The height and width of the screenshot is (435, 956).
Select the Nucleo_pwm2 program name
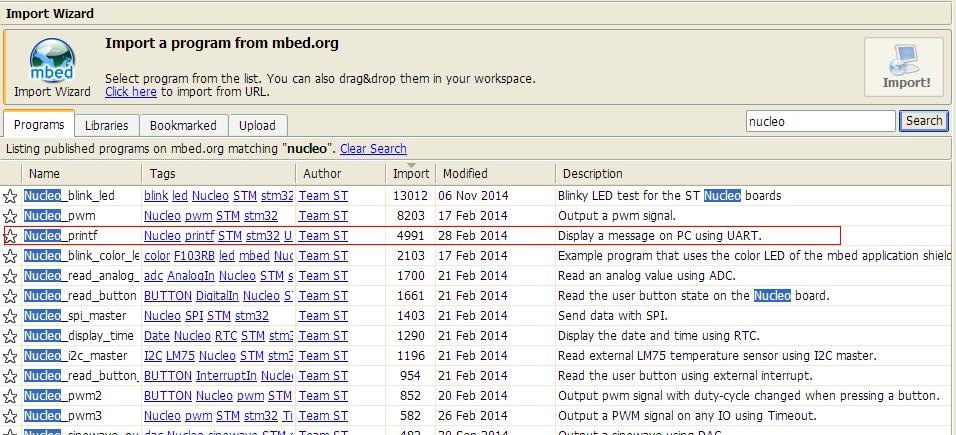[63, 396]
